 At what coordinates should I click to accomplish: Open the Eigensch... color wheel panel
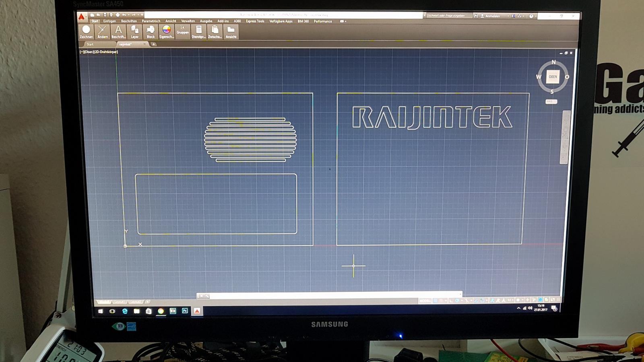point(166,32)
